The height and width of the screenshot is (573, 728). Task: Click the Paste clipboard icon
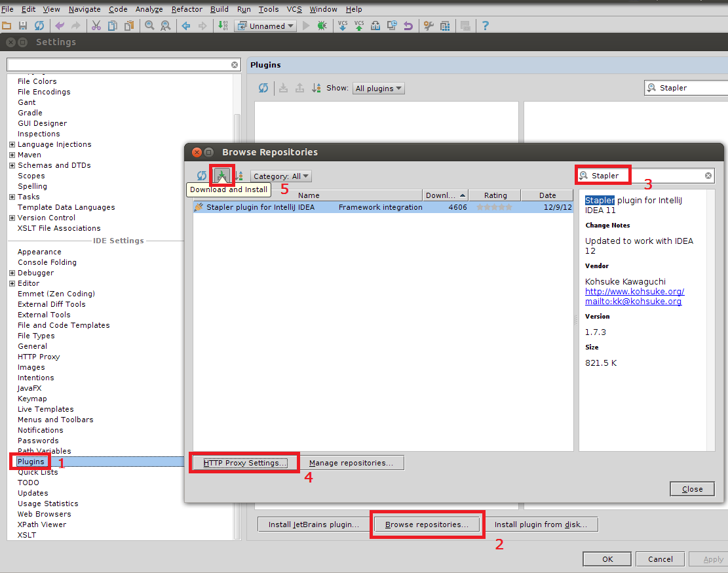pos(128,26)
